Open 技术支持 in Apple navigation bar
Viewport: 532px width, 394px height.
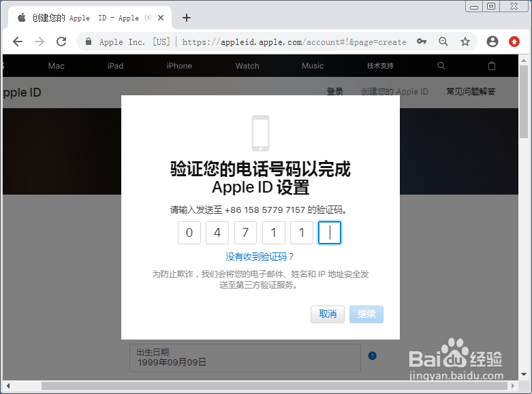pyautogui.click(x=380, y=66)
